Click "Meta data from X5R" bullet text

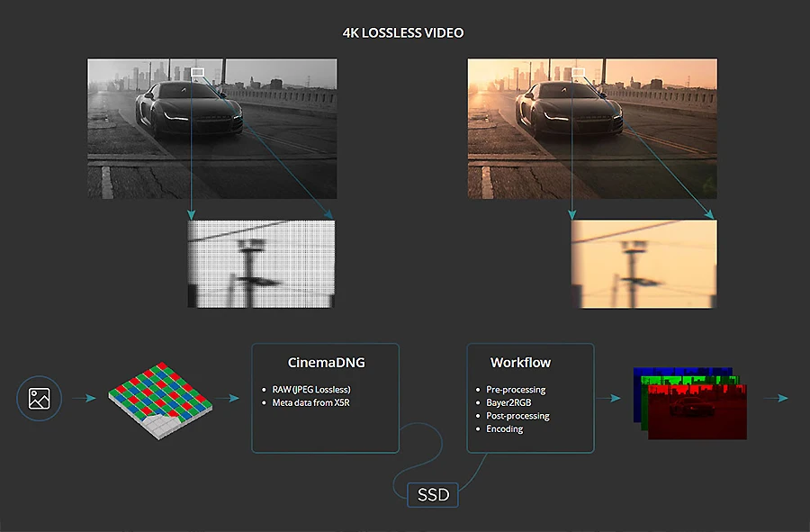point(310,402)
